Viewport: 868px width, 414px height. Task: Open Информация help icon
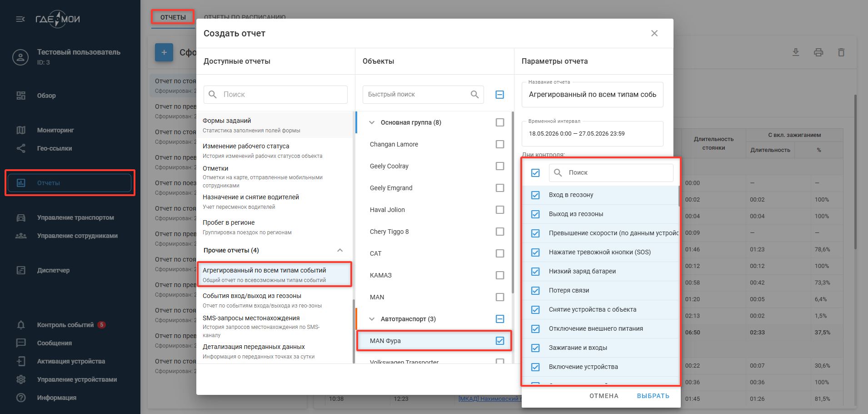pyautogui.click(x=21, y=398)
